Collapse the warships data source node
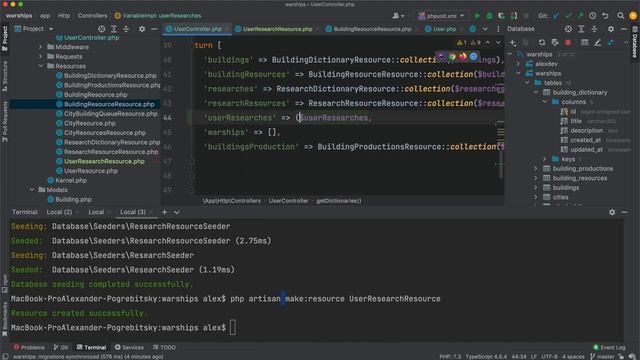640x360 pixels. [510, 54]
